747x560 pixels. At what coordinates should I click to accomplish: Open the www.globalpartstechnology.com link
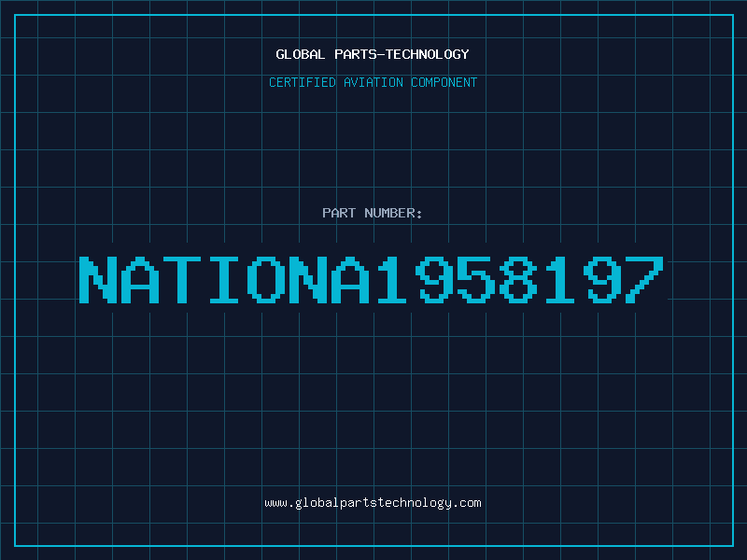tap(373, 503)
